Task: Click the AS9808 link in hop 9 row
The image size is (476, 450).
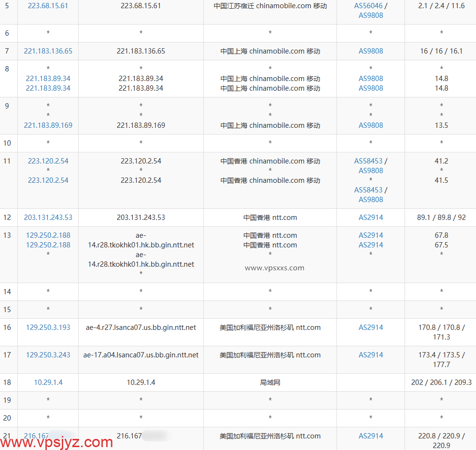Action: click(371, 125)
